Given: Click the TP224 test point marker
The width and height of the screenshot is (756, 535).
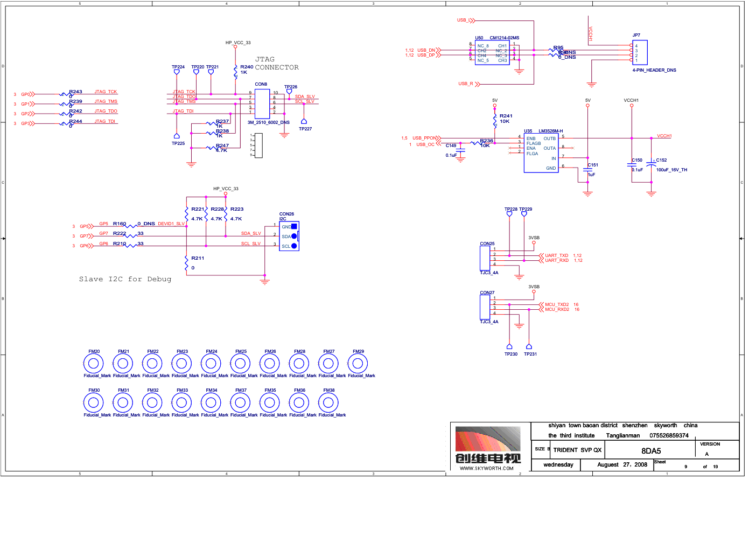Looking at the screenshot, I should coord(177,72).
